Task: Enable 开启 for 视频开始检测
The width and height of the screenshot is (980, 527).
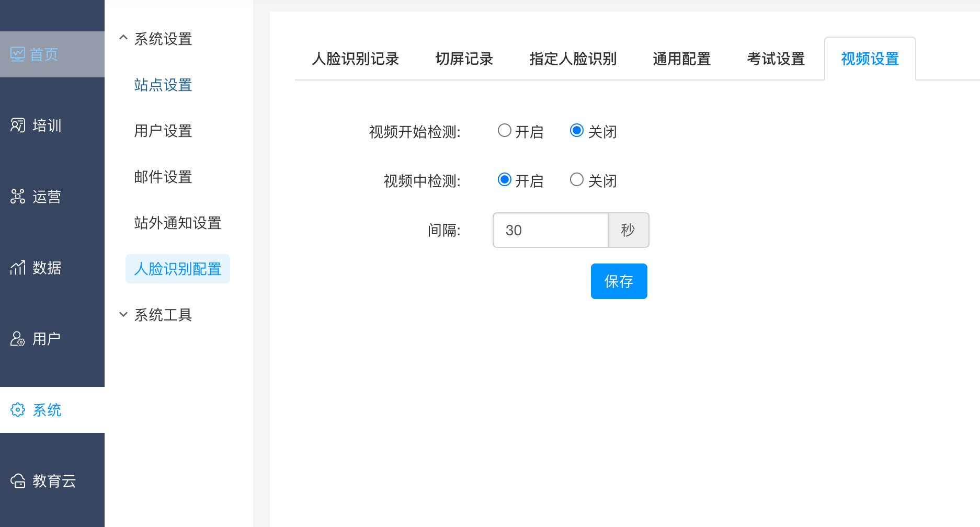Action: pos(504,131)
